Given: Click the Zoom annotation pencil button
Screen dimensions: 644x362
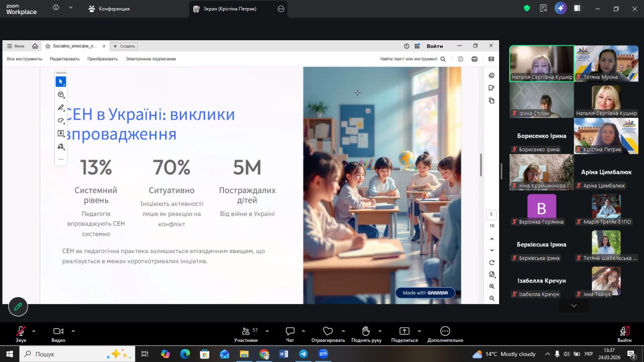Looking at the screenshot, I should tap(18, 306).
